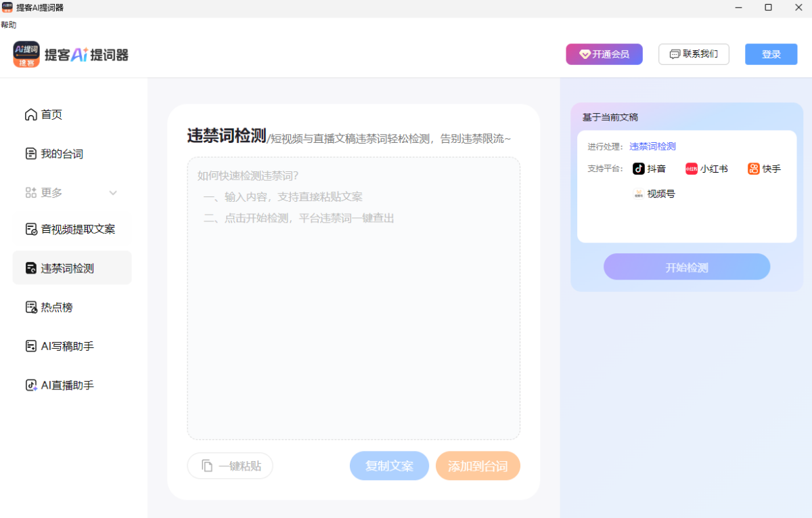Click the diamond icon on 开通会员
Screen dimensions: 812x518
click(585, 54)
